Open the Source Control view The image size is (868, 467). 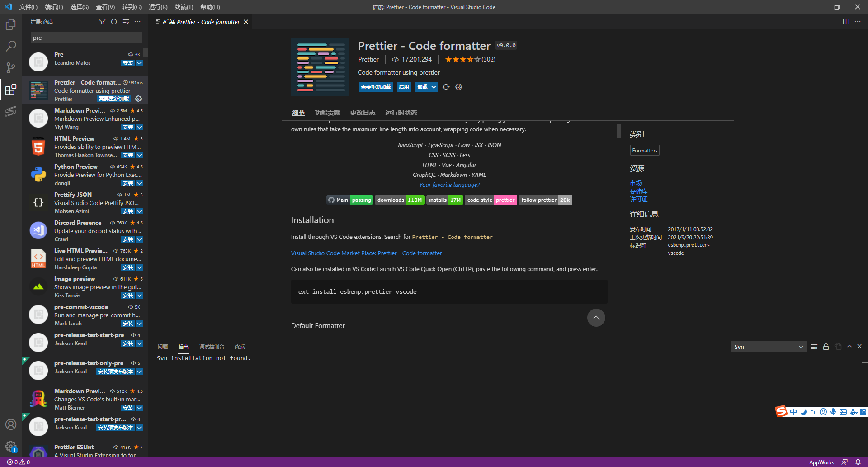11,67
